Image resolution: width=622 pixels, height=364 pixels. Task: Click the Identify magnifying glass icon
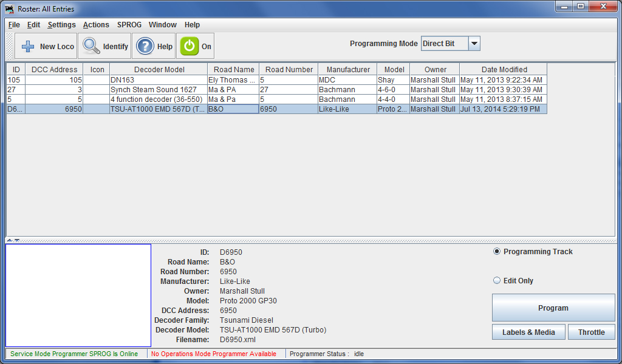tap(91, 46)
